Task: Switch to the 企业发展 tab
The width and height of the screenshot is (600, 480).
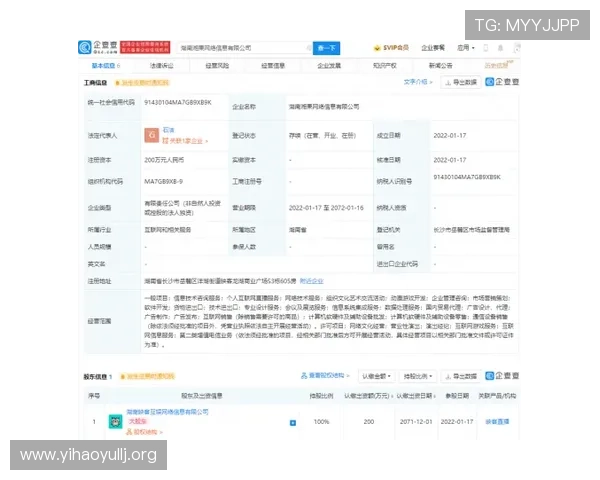Action: pos(329,66)
